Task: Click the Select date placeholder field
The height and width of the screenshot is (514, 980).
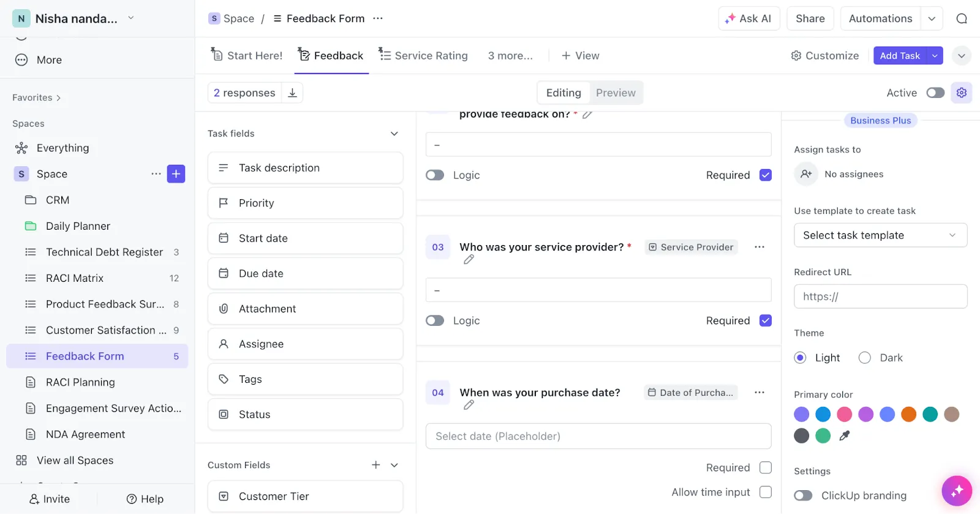Action: coord(598,436)
